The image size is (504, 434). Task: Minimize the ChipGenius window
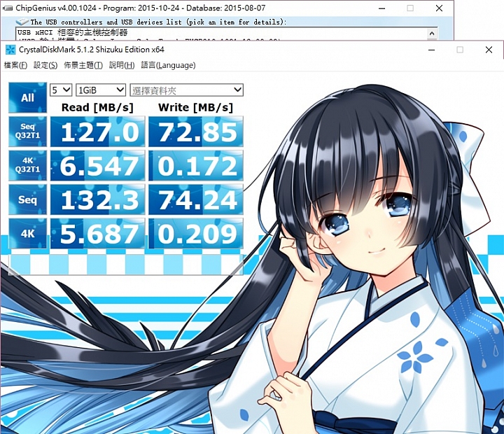(382, 8)
